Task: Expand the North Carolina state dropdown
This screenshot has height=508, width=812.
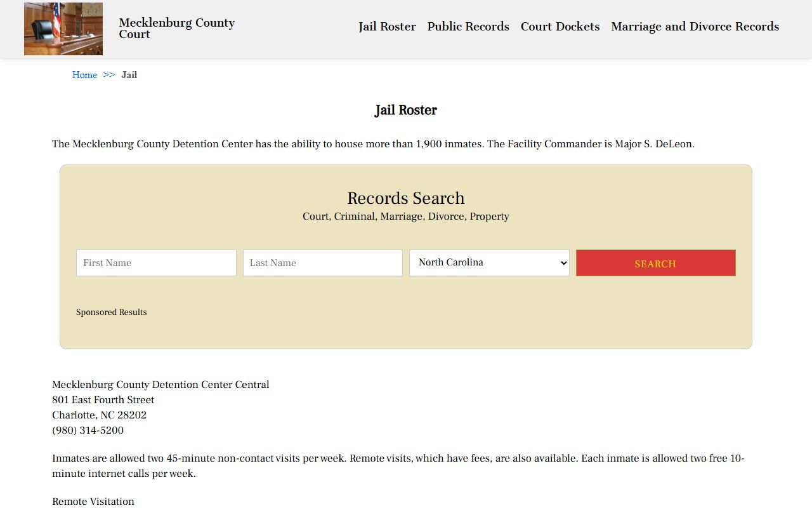Action: coord(489,263)
